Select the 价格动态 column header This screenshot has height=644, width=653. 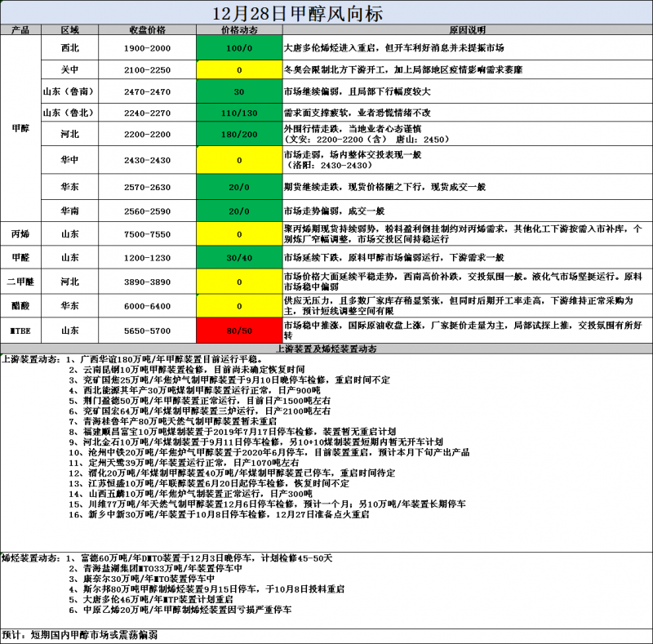coord(239,30)
